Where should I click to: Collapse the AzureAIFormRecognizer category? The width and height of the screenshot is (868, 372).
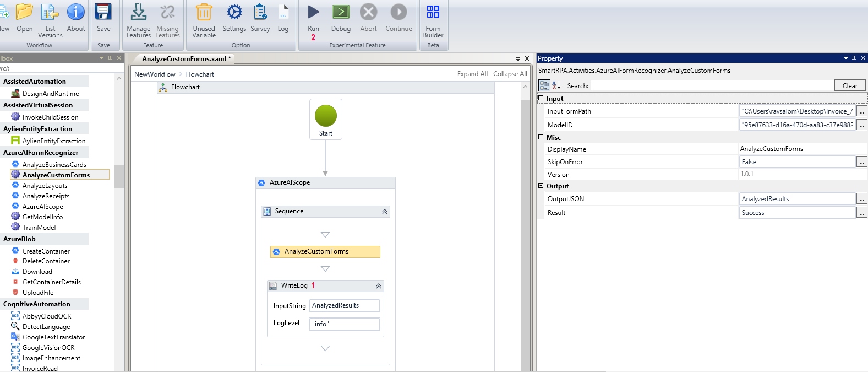[x=44, y=153]
